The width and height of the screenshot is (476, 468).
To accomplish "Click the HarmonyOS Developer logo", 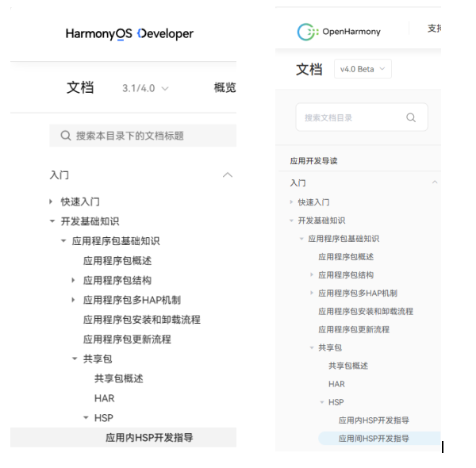I will 129,33.
